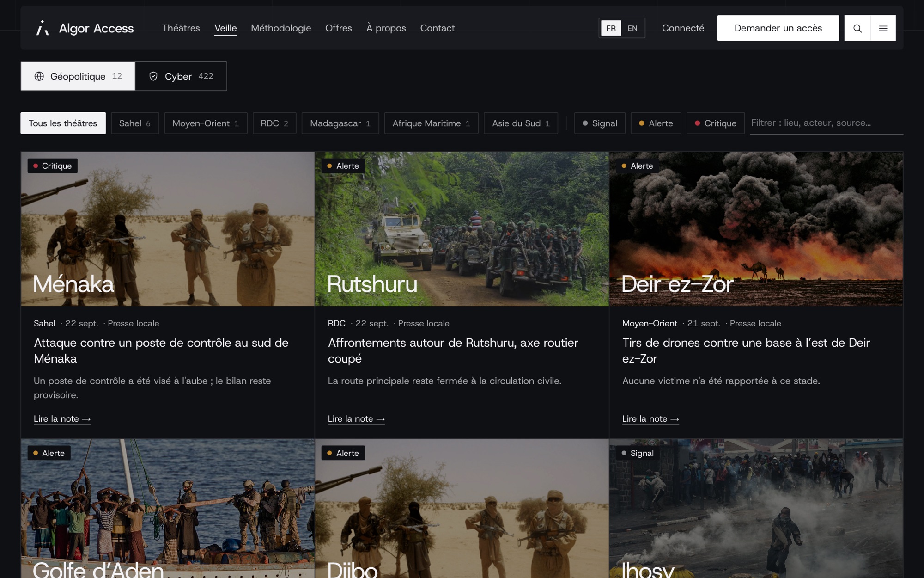The image size is (924, 578).
Task: Select the Géopolitique tab
Action: (78, 76)
